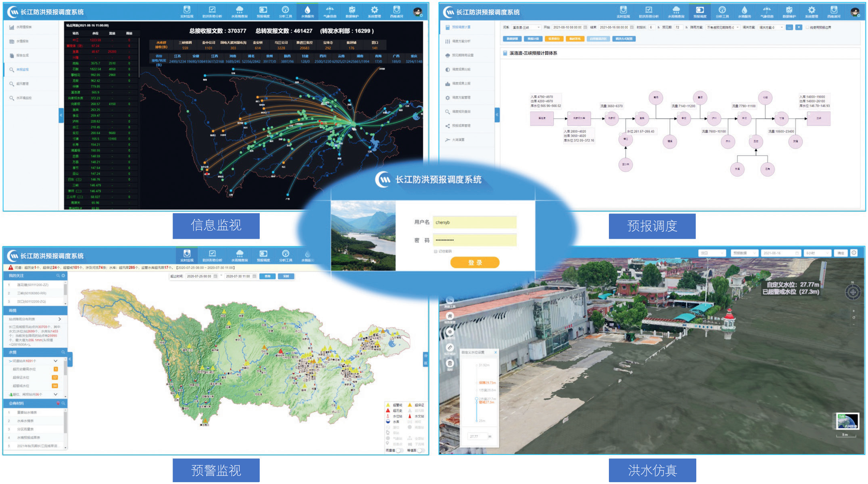Open the 降雨方案 dropdown
The width and height of the screenshot is (868, 484).
pos(722,27)
